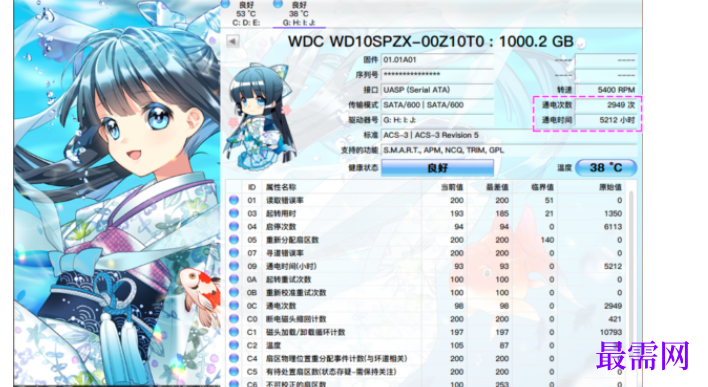This screenshot has width=708, height=387.
Task: Click raw value 10793 in row C1
Action: [x=611, y=332]
